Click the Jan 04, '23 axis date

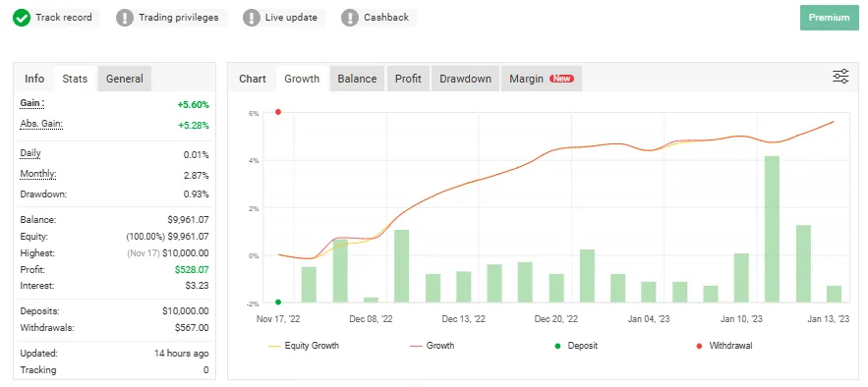pyautogui.click(x=650, y=319)
